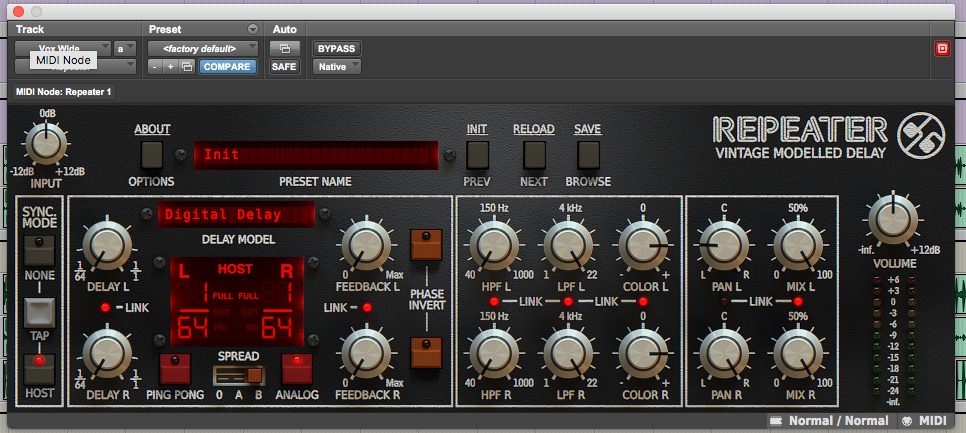Click the keyboard icon beside Normal / Normal

[776, 421]
